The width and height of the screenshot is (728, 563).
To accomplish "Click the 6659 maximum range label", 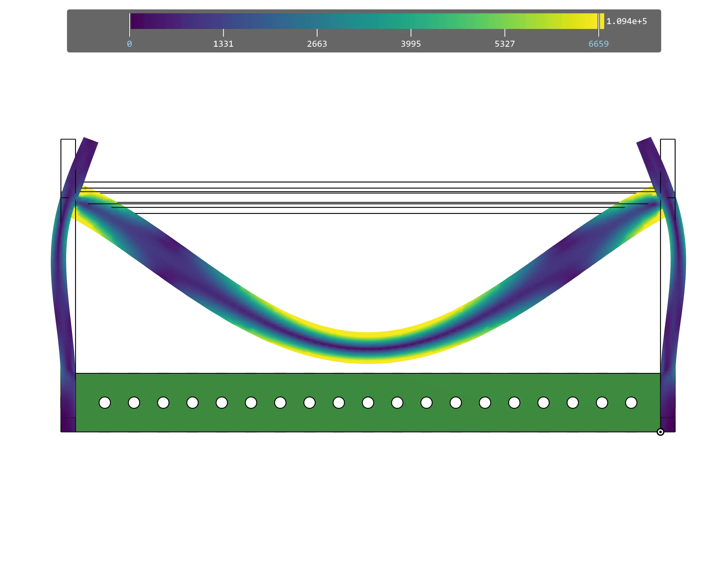I will (598, 44).
